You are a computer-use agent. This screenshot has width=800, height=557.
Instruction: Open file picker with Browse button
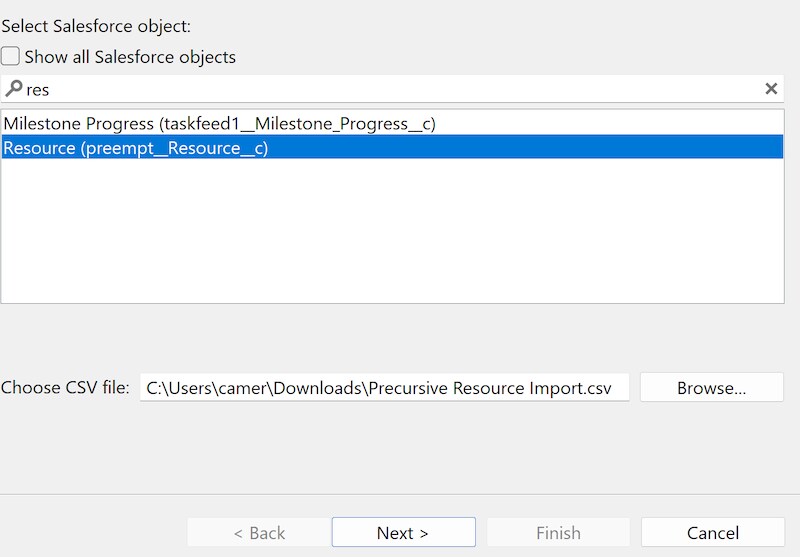pyautogui.click(x=711, y=388)
